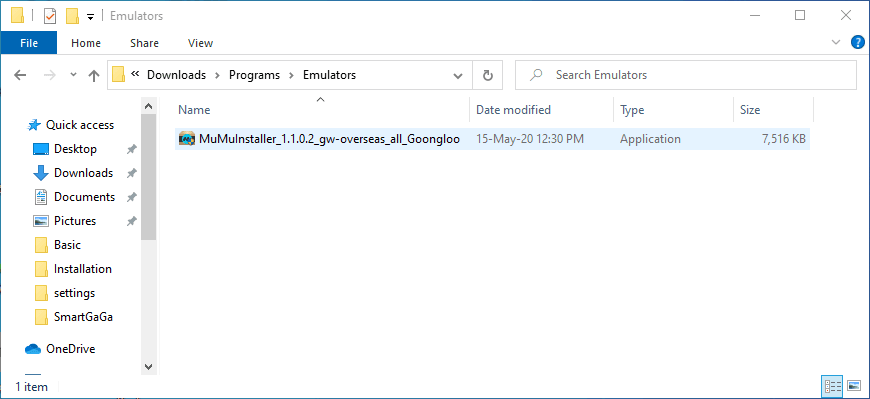Click the navigation pane scrollbar thumb

148,177
